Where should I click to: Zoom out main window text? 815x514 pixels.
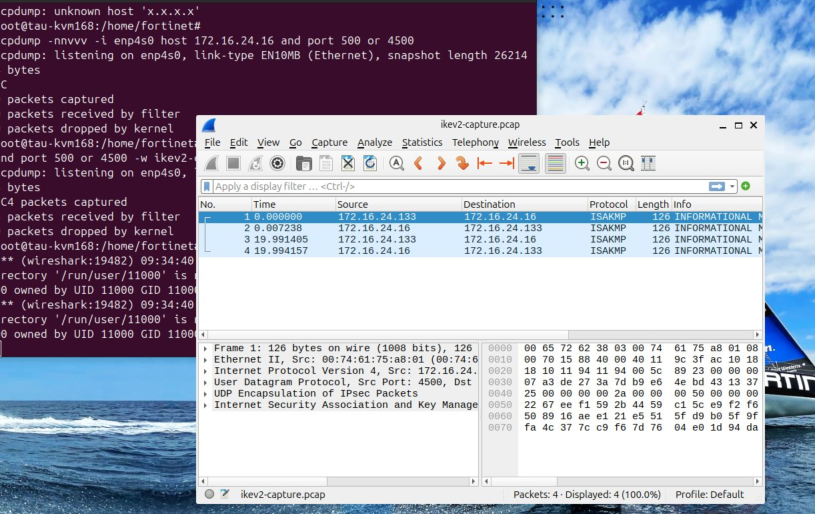coord(604,164)
